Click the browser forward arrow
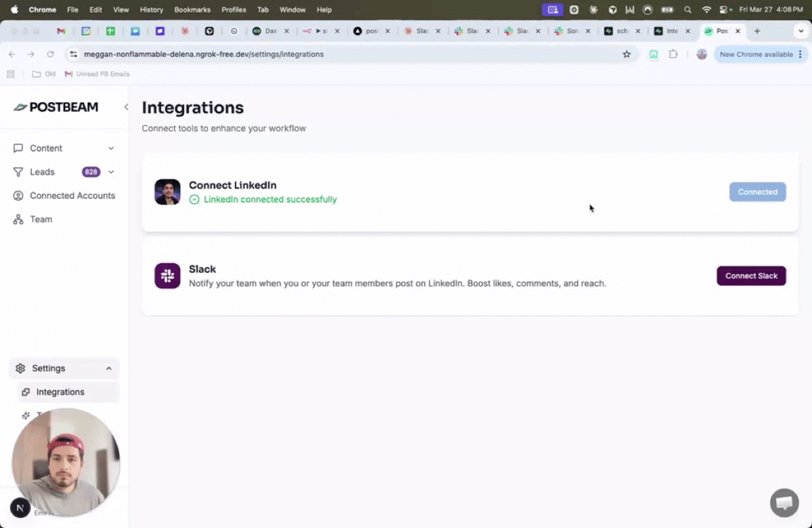 tap(30, 54)
